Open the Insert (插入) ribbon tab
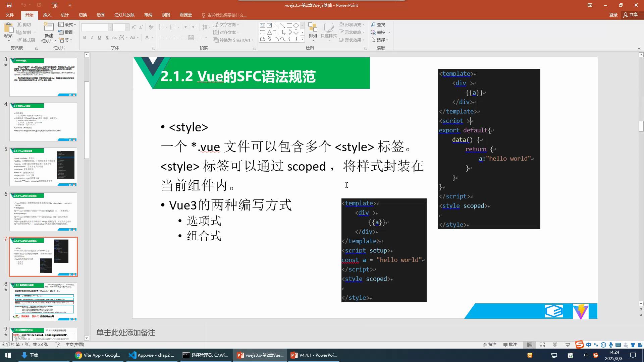The image size is (644, 362). point(47,15)
